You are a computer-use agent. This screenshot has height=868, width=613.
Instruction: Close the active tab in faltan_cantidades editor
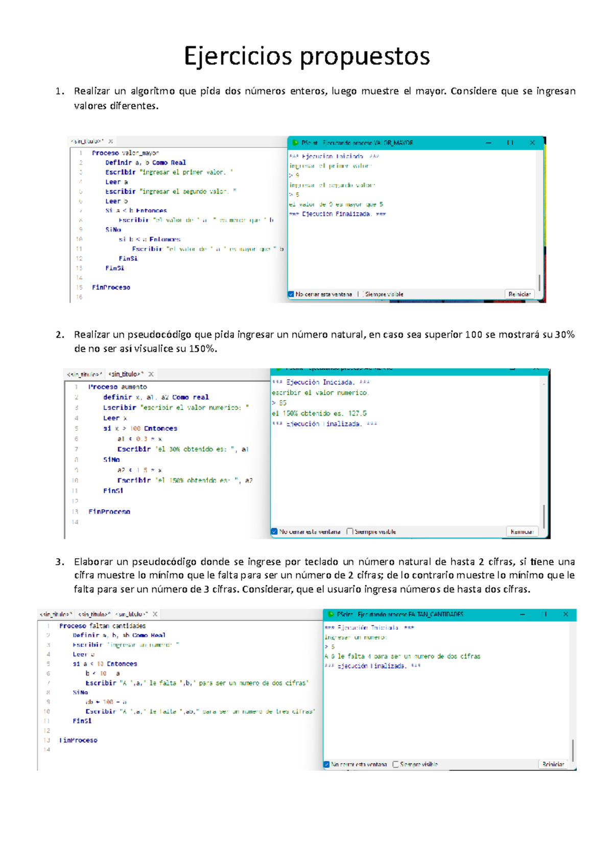click(x=155, y=614)
